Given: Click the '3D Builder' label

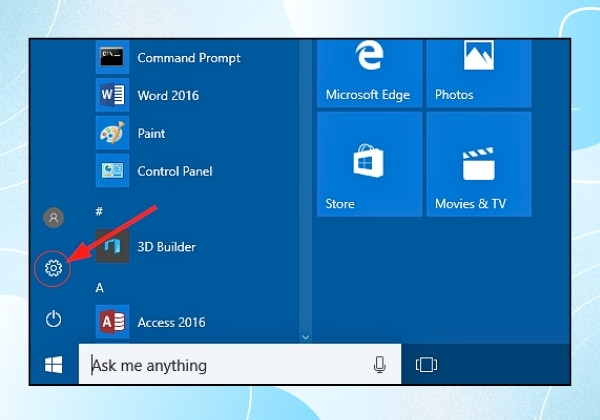Looking at the screenshot, I should coord(166,247).
